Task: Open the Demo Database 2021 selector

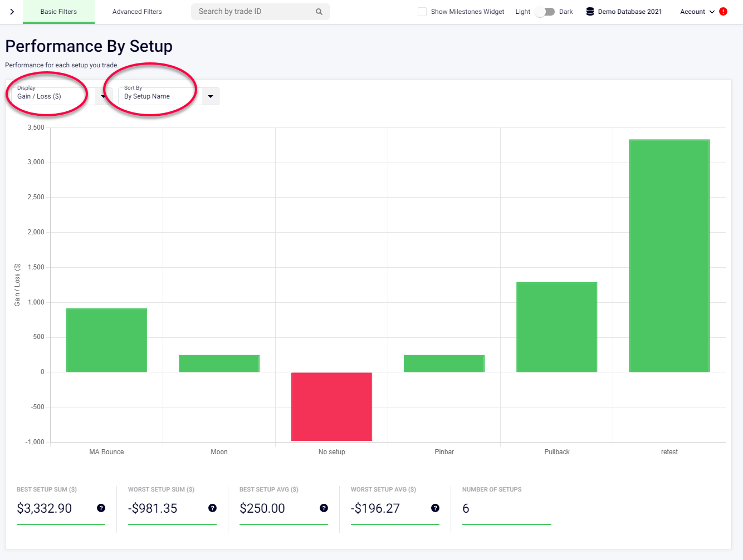Action: pos(628,11)
